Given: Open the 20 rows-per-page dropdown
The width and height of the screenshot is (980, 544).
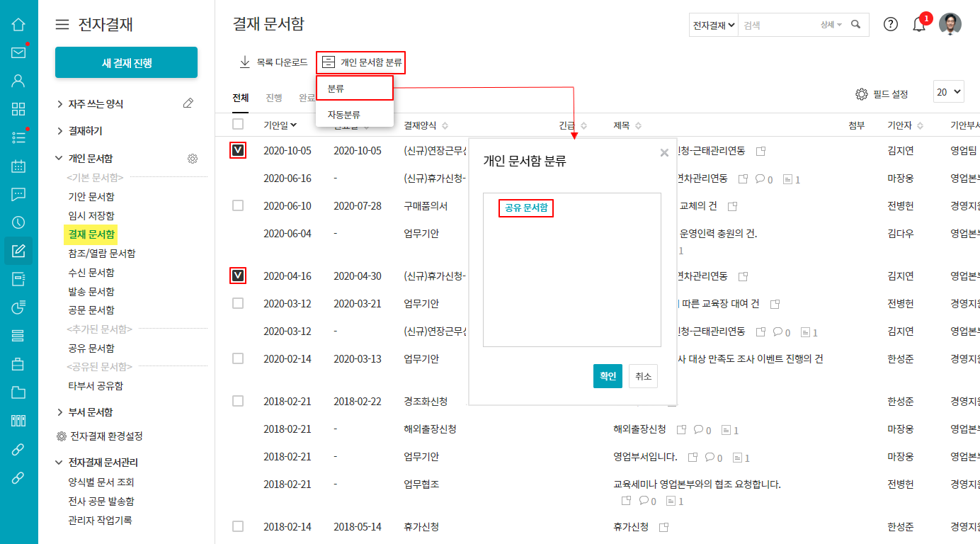Looking at the screenshot, I should [x=949, y=92].
